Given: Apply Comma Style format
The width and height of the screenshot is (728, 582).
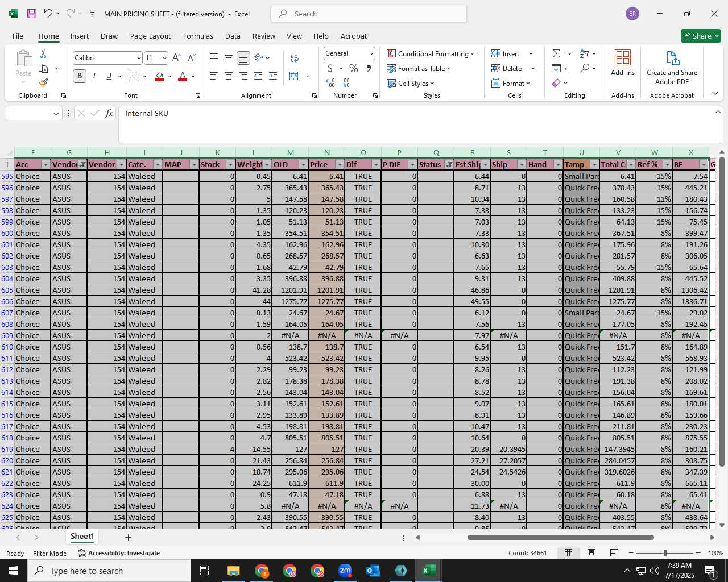Looking at the screenshot, I should [369, 68].
